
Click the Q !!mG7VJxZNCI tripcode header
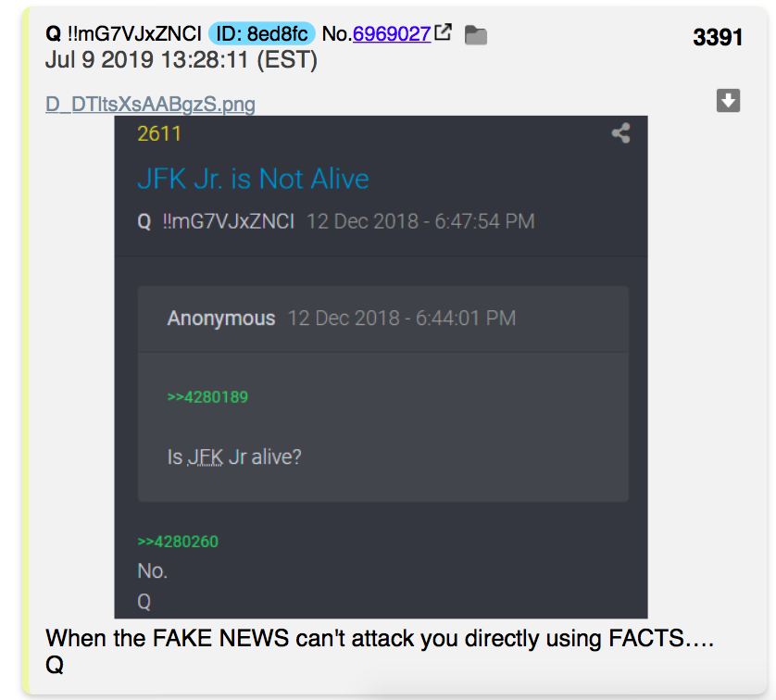click(124, 33)
